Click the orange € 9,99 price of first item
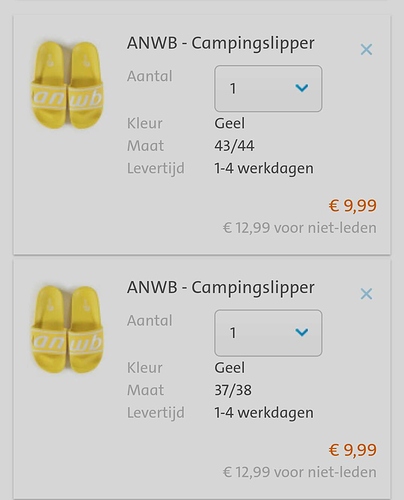This screenshot has width=404, height=500. click(x=353, y=206)
